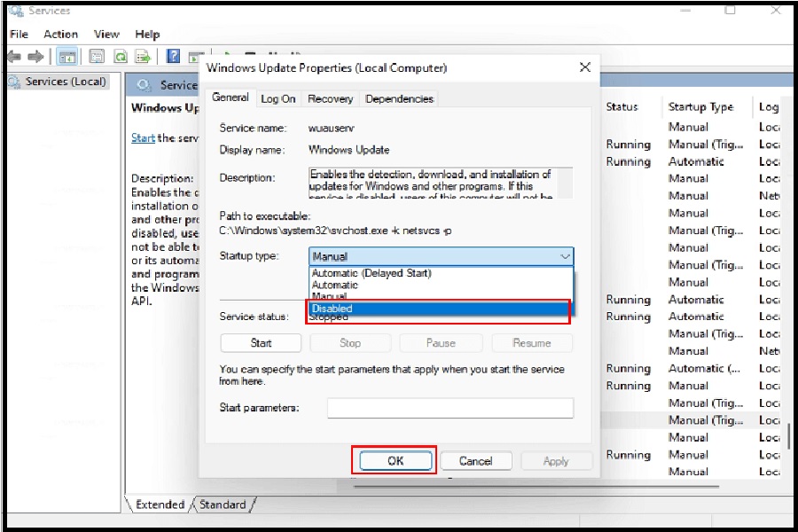The height and width of the screenshot is (532, 798).
Task: Select Services (Local) in the left tree
Action: [65, 82]
